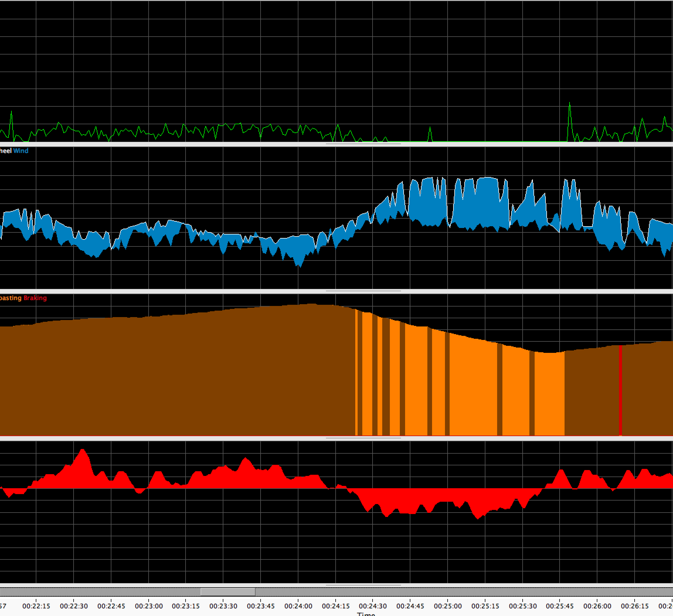This screenshot has height=616, width=673.
Task: Click the scrollbar track left of the thumb
Action: pyautogui.click(x=100, y=592)
